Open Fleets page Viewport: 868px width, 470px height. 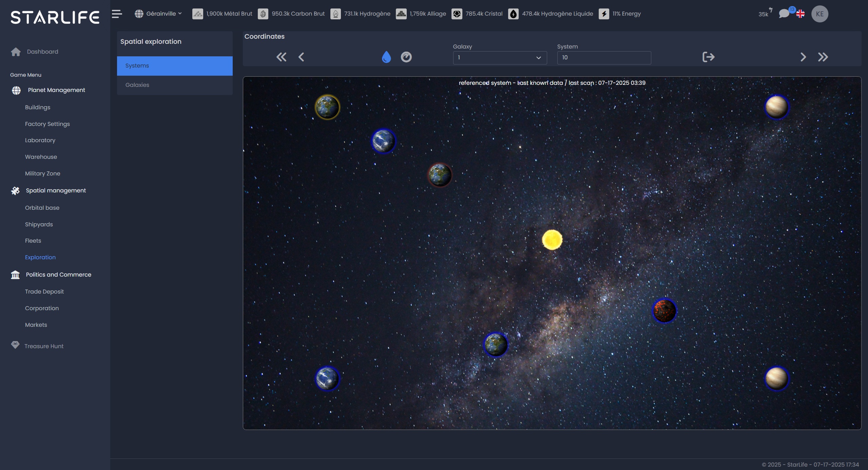click(x=33, y=241)
